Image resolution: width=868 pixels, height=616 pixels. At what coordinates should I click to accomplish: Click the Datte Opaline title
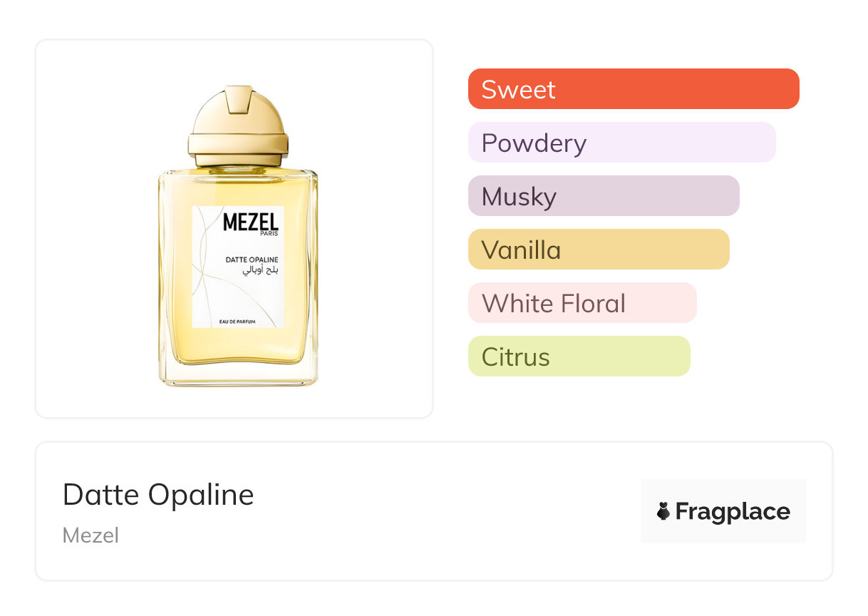(158, 495)
